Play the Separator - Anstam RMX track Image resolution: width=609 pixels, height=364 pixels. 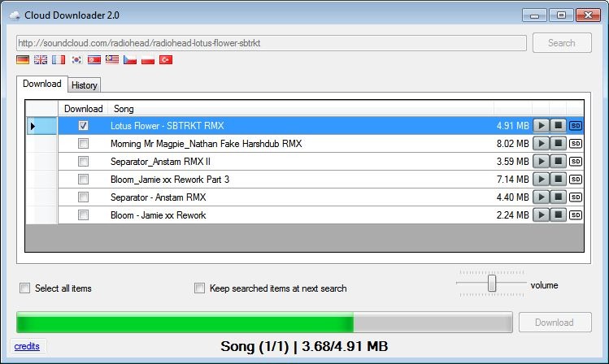pyautogui.click(x=541, y=197)
